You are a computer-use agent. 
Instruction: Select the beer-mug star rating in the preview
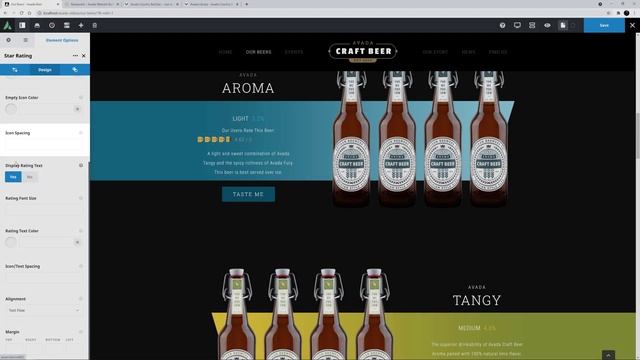click(214, 139)
